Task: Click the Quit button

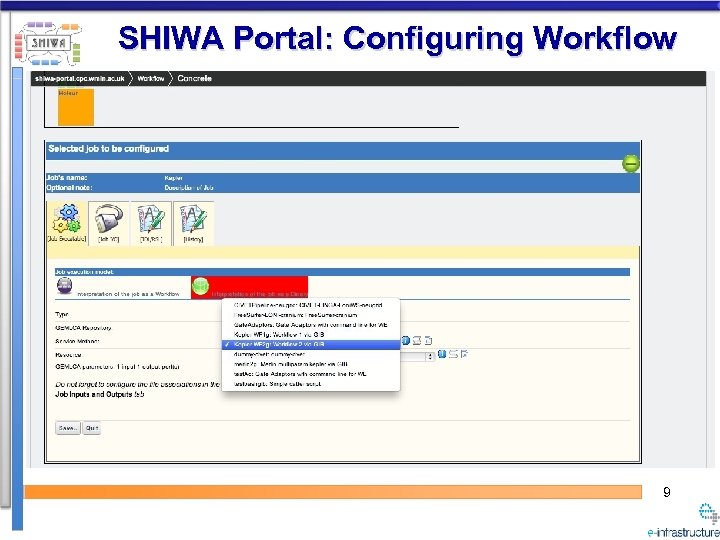Action: point(92,428)
